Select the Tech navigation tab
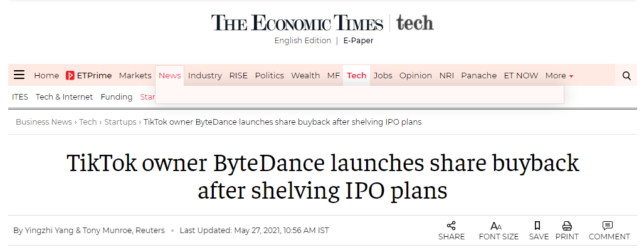This screenshot has height=250, width=644. pos(357,76)
